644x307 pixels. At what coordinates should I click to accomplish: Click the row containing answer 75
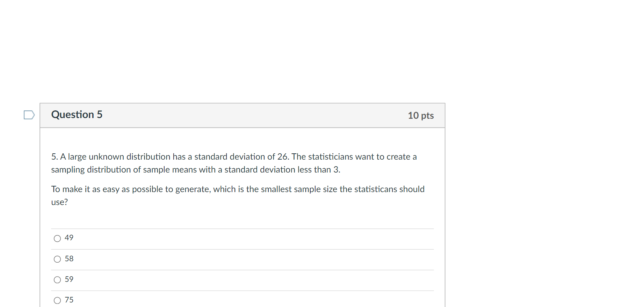point(242,300)
